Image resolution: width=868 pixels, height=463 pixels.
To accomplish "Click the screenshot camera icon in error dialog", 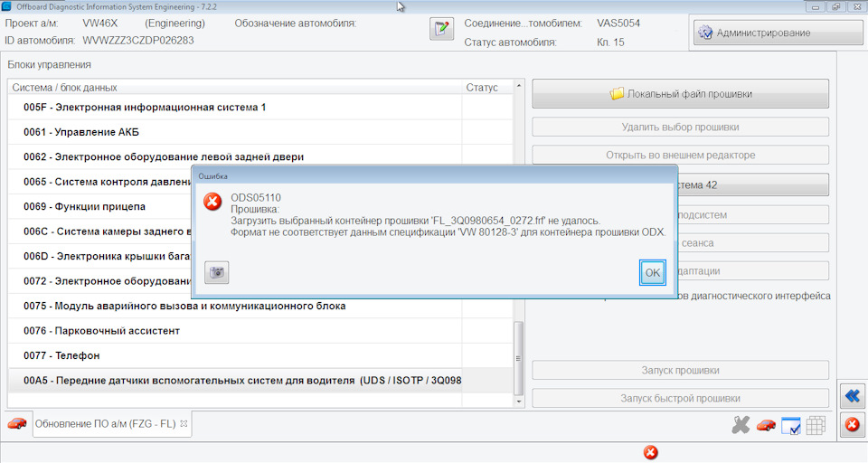I will pyautogui.click(x=216, y=272).
